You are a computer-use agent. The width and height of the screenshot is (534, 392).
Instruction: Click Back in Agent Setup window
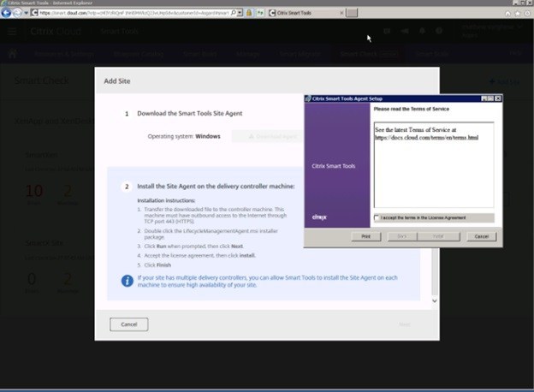pyautogui.click(x=402, y=236)
